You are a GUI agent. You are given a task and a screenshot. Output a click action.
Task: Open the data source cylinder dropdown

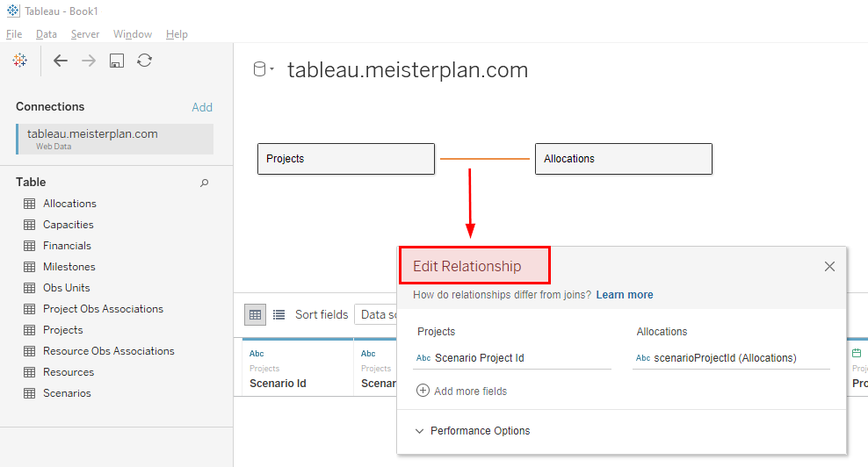(264, 69)
